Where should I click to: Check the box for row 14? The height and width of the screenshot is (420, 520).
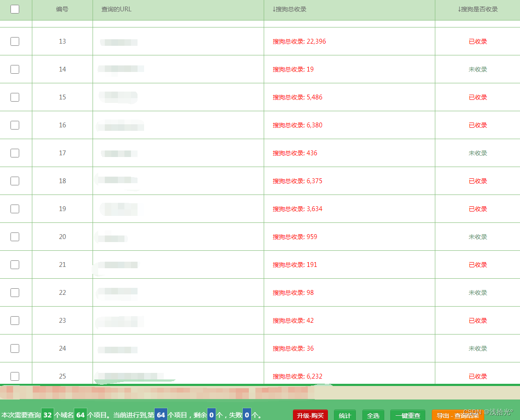[x=15, y=69]
